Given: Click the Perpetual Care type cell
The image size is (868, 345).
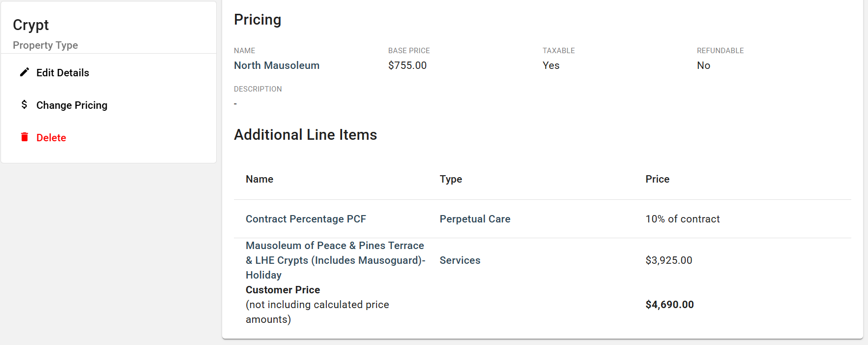Looking at the screenshot, I should coord(475,219).
